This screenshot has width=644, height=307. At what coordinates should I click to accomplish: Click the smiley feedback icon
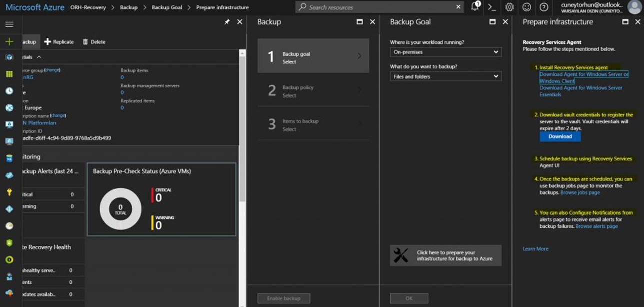(526, 7)
